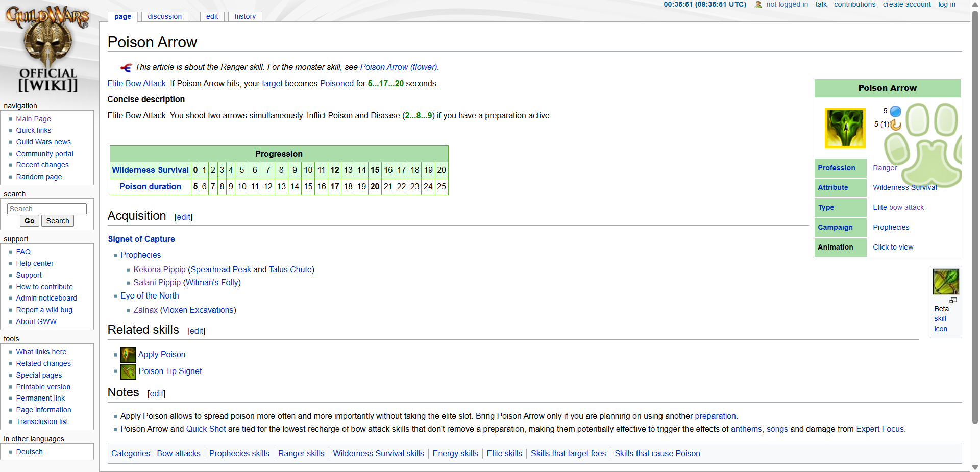The image size is (980, 472).
Task: Edit the Acquisition section
Action: 183,217
